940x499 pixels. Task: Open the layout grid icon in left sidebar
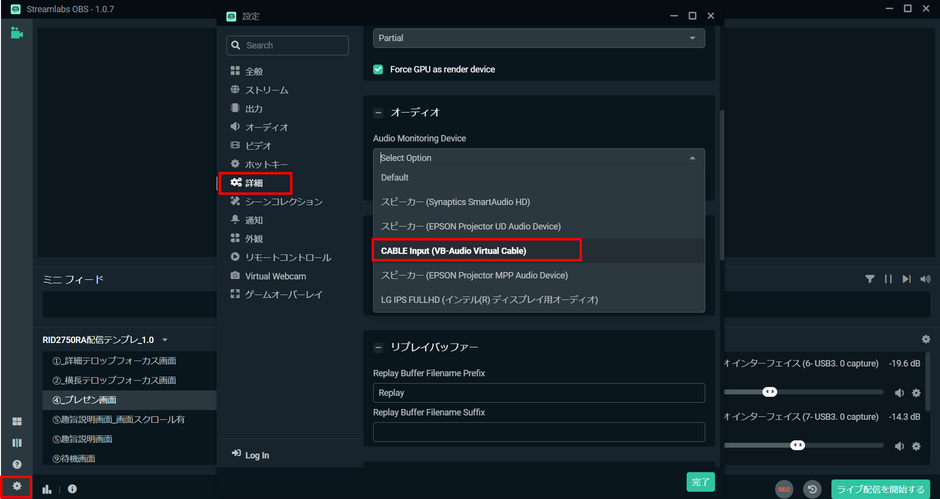(17, 422)
